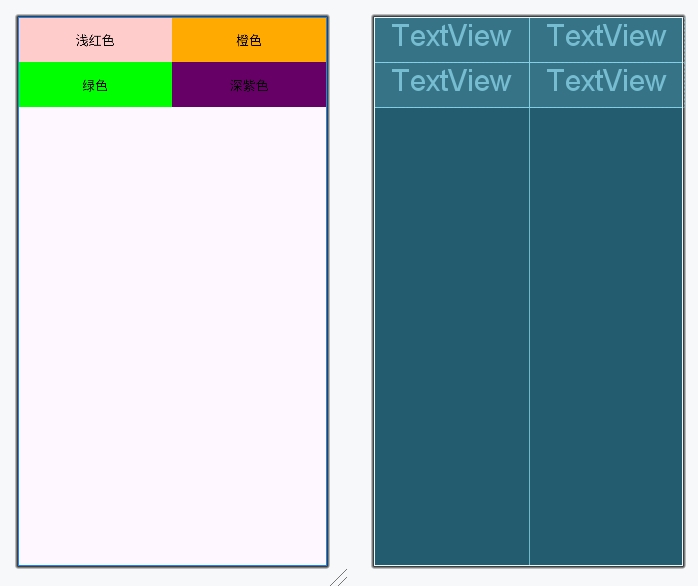Click the green 绿色 cell
698x586 pixels.
point(95,85)
